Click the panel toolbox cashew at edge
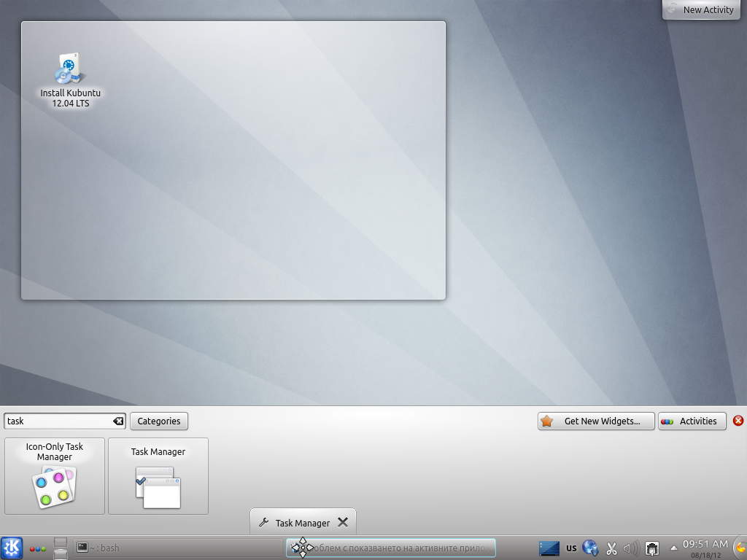 click(x=741, y=548)
